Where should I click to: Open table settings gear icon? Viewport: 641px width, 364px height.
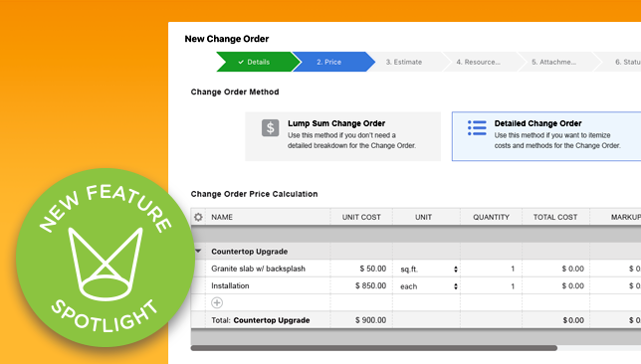(198, 217)
